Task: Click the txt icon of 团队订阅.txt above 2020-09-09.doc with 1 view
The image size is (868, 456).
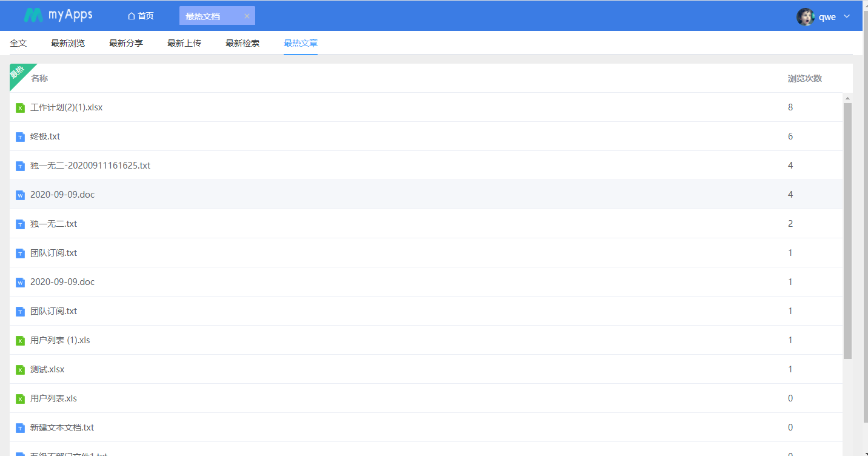Action: [20, 253]
